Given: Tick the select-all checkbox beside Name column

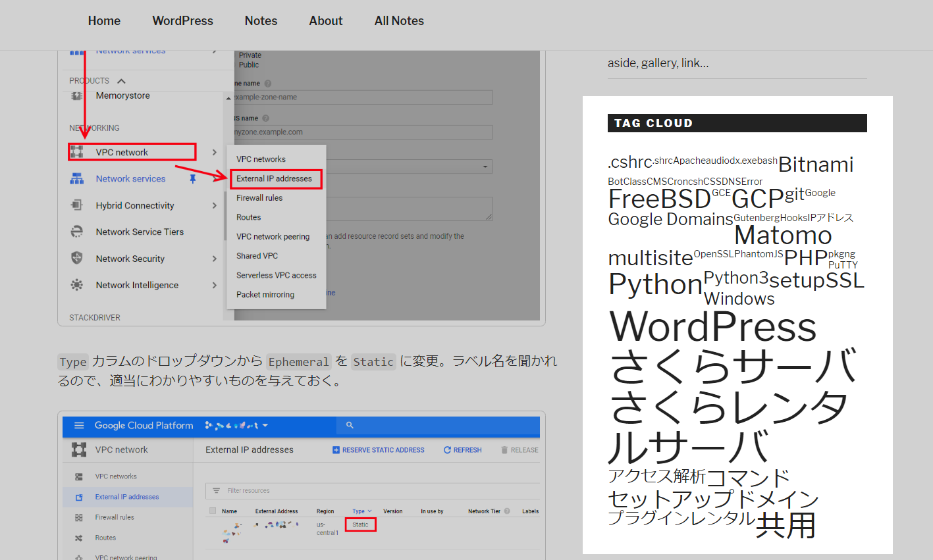Looking at the screenshot, I should (212, 511).
